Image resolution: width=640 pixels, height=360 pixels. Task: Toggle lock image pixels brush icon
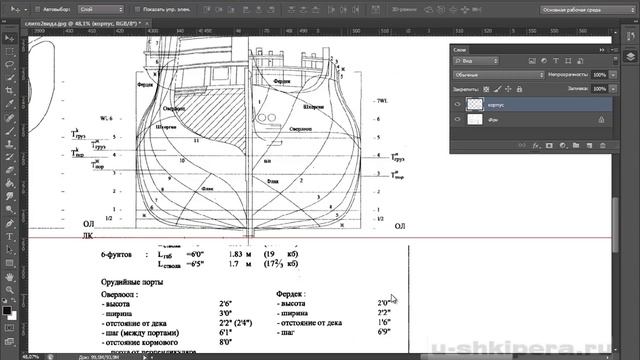coord(497,89)
